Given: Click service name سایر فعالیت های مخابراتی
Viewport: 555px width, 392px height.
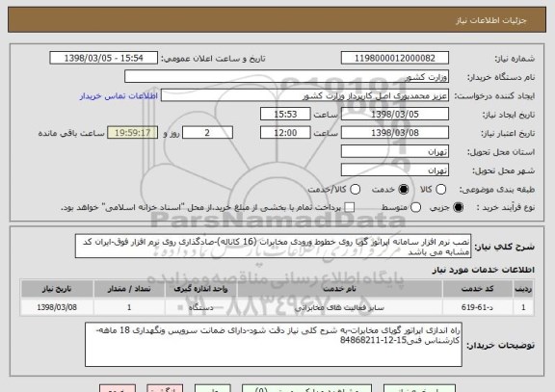Looking at the screenshot, I should tap(339, 307).
